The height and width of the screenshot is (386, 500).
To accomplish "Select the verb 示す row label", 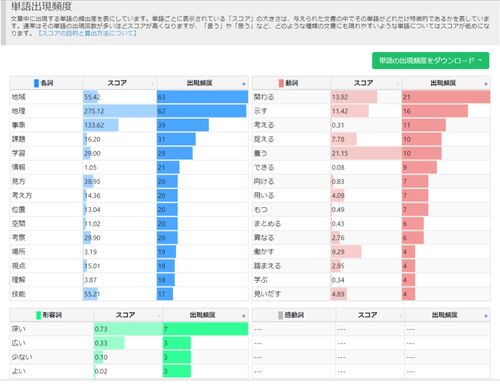I will tap(261, 111).
